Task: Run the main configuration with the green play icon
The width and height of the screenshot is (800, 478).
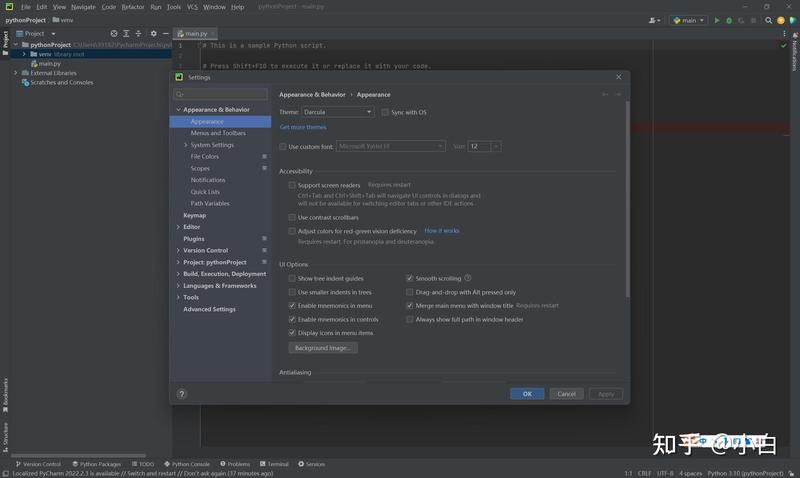Action: [717, 20]
